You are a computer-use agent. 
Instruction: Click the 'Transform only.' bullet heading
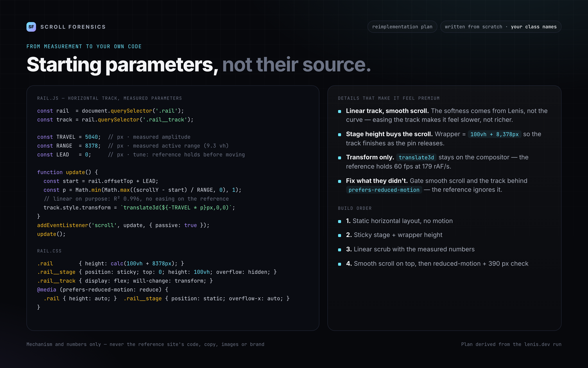click(x=370, y=158)
